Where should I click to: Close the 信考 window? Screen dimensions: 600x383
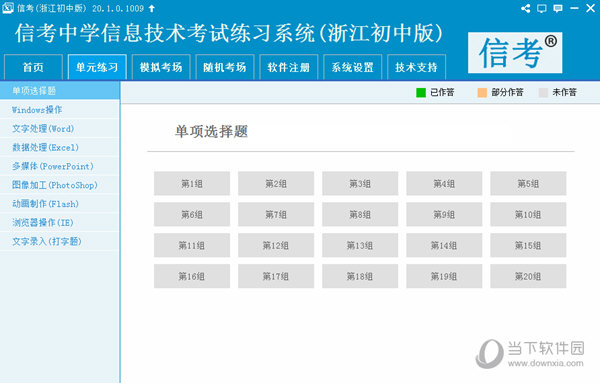[590, 8]
